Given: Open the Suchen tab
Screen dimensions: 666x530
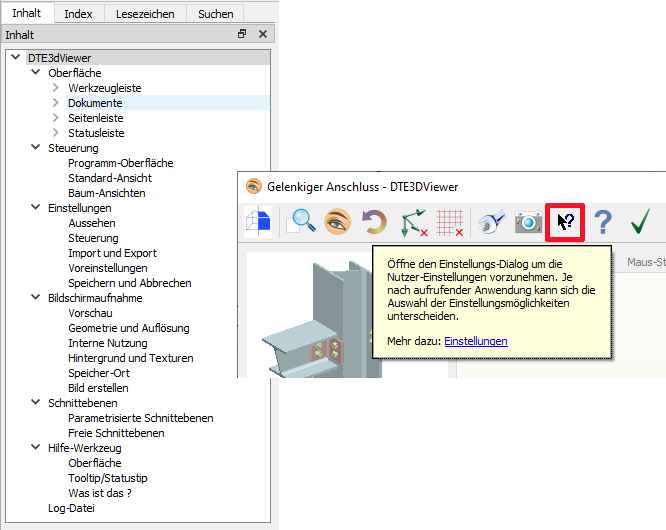Looking at the screenshot, I should (x=216, y=14).
